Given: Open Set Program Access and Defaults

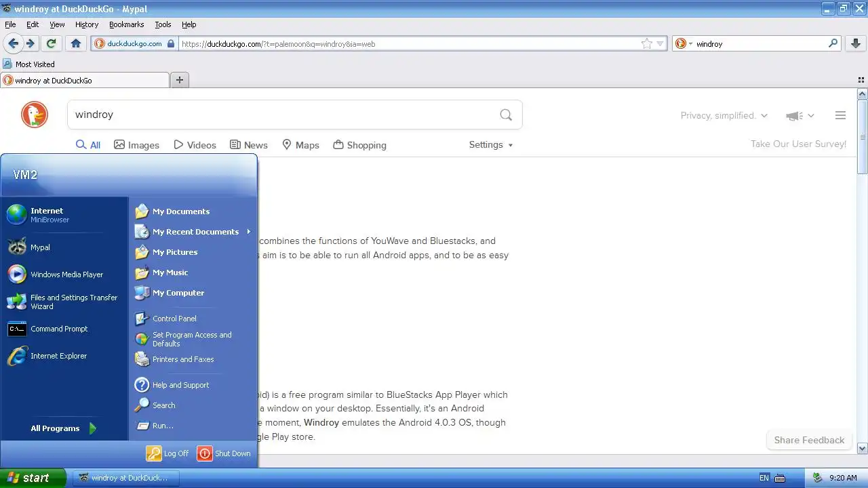Looking at the screenshot, I should pyautogui.click(x=193, y=339).
